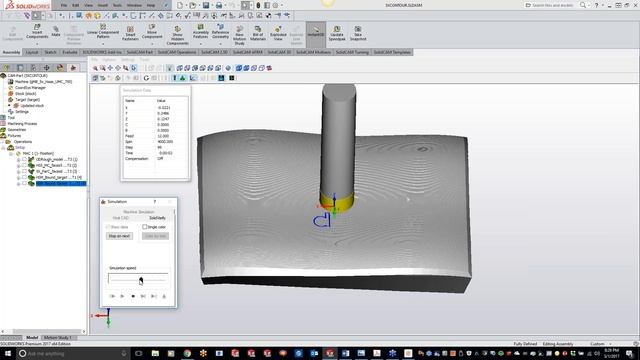Check the HSM_Bound_target T1 (4) checkbox
The height and width of the screenshot is (360, 640).
(x=24, y=178)
